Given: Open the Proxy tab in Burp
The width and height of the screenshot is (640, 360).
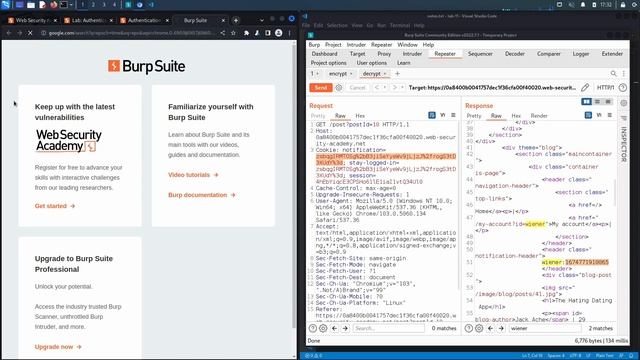Looking at the screenshot, I should pyautogui.click(x=384, y=54).
